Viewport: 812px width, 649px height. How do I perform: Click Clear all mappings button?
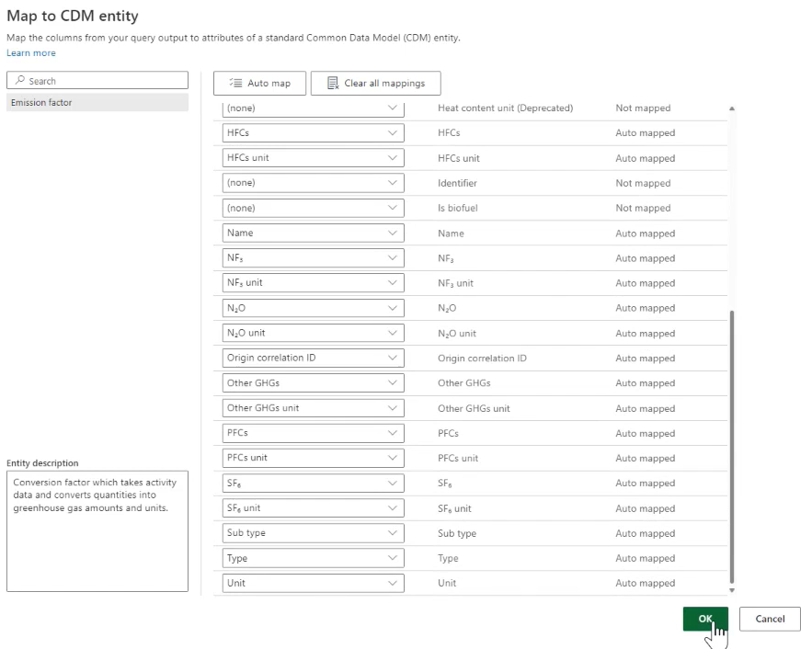(x=375, y=84)
